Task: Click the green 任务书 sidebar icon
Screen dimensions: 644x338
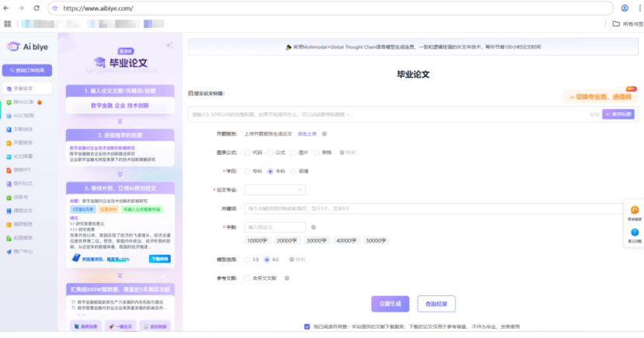Action: pos(9,198)
